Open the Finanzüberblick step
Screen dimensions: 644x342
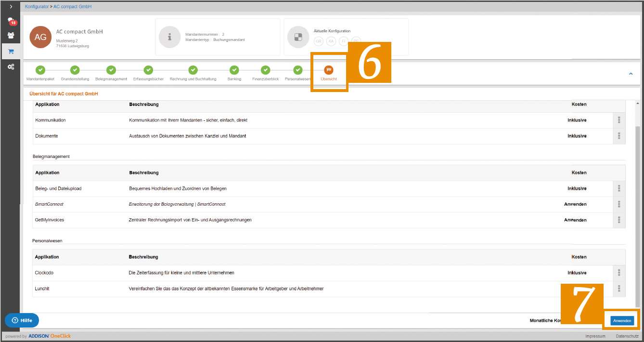[265, 73]
